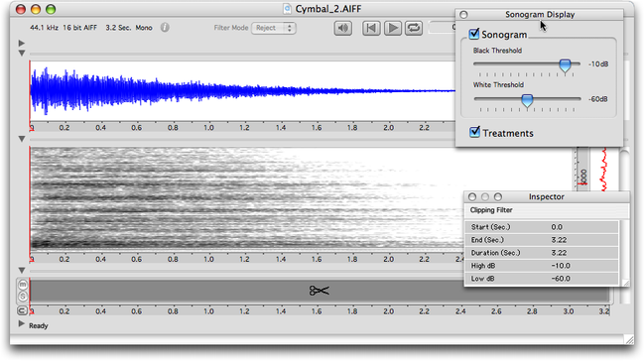Play the Cymbal_2 audio file

tap(393, 28)
